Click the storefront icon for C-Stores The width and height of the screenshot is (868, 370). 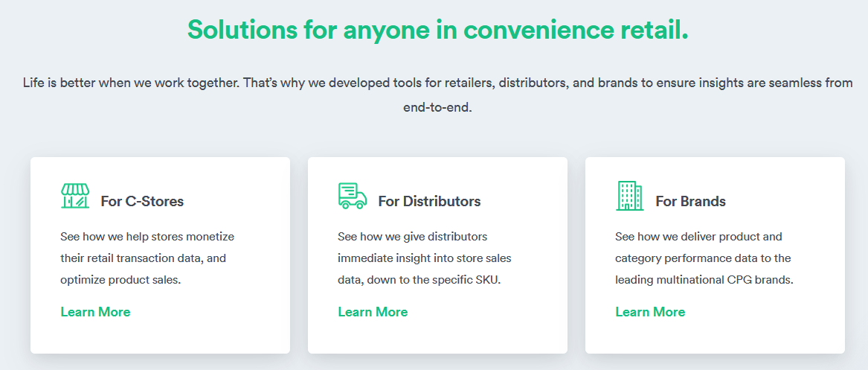(x=75, y=196)
